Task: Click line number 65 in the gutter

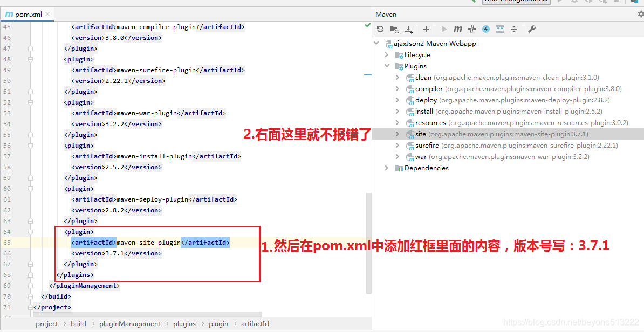Action: 6,242
